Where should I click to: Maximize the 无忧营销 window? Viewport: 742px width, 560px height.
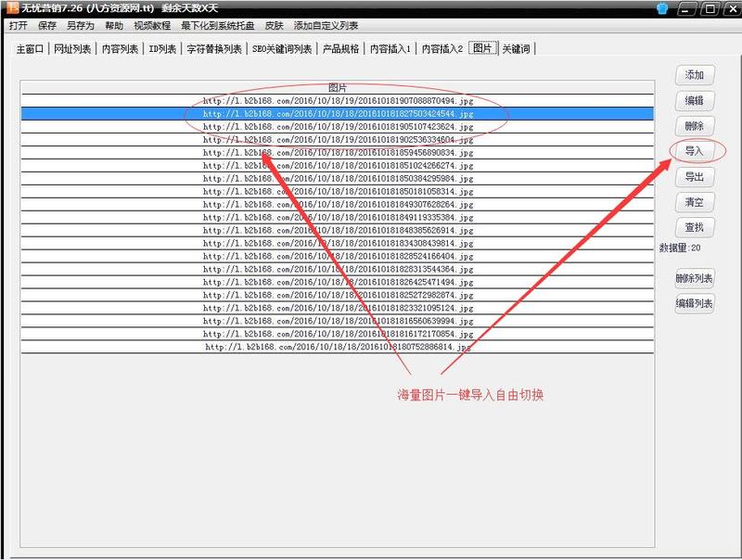pos(710,8)
